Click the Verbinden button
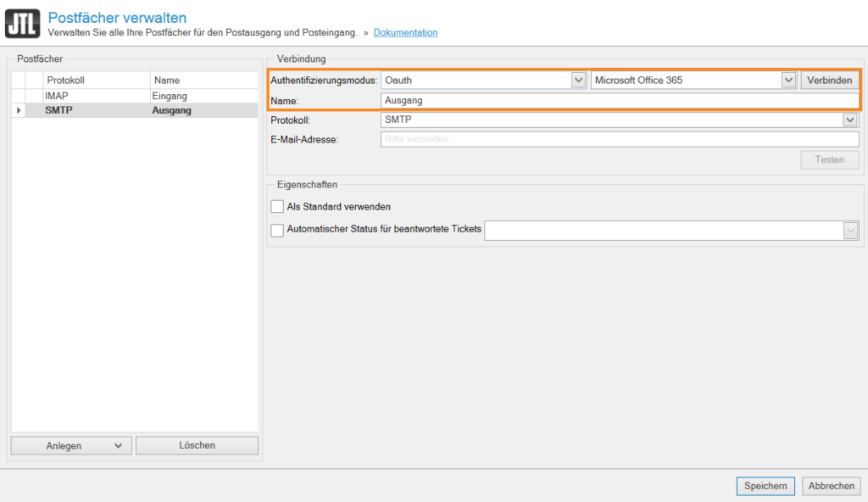This screenshot has width=868, height=502. tap(829, 80)
